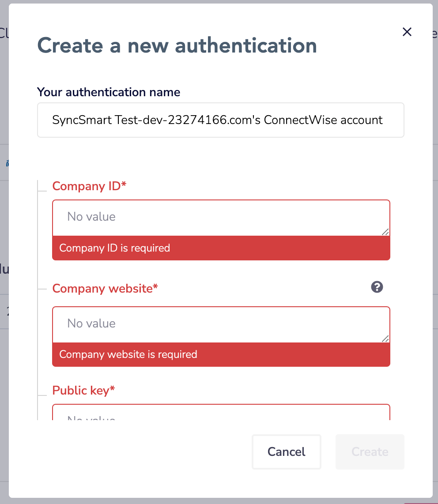Close the new authentication dialog
Image resolution: width=438 pixels, height=504 pixels.
407,32
